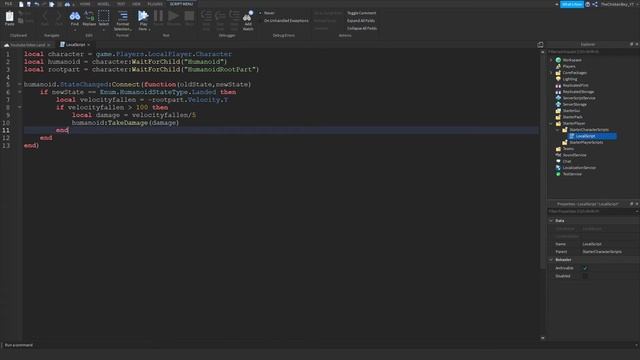The height and width of the screenshot is (360, 640).
Task: Open the Find binoculars tool
Action: click(75, 16)
